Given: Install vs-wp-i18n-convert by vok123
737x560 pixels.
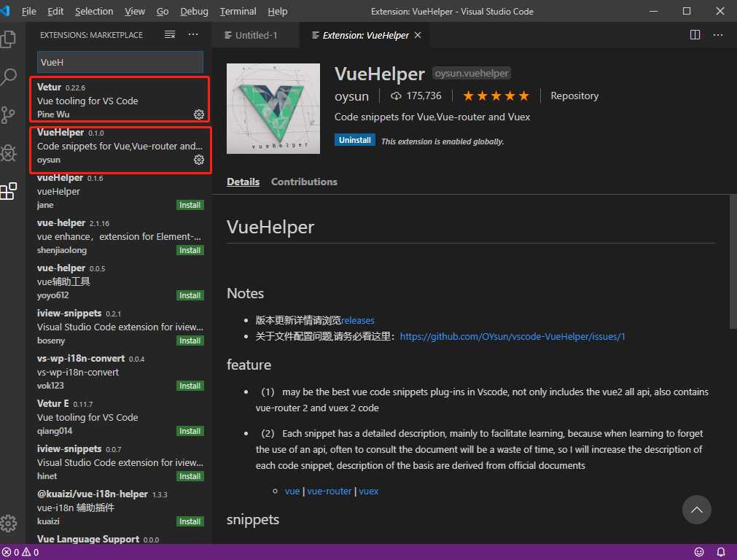Looking at the screenshot, I should click(x=190, y=386).
